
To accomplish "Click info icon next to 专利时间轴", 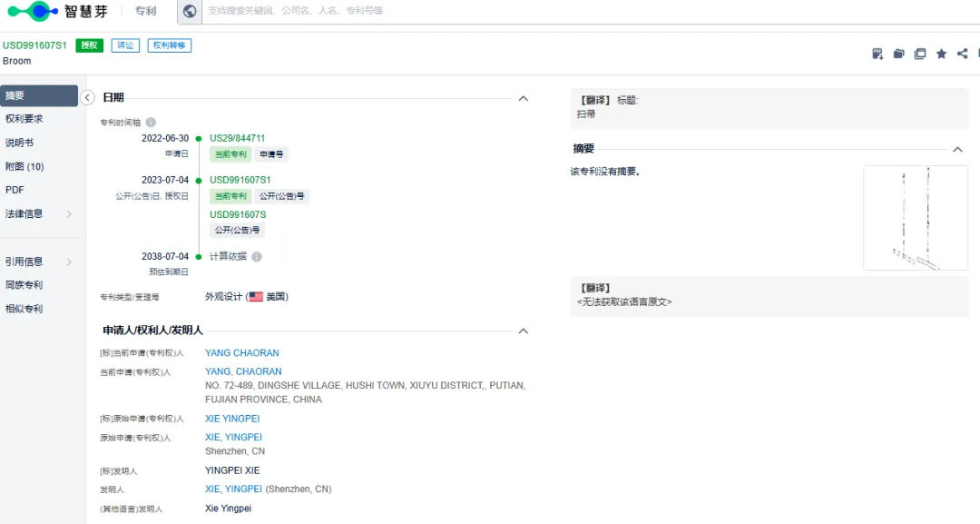I will tap(151, 123).
